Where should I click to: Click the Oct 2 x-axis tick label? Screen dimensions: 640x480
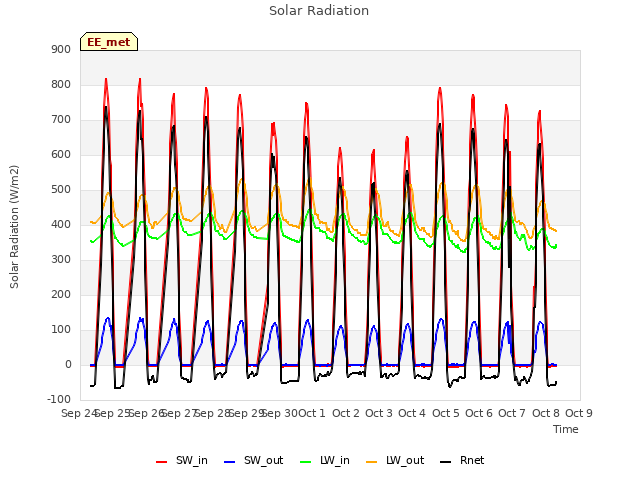346,413
